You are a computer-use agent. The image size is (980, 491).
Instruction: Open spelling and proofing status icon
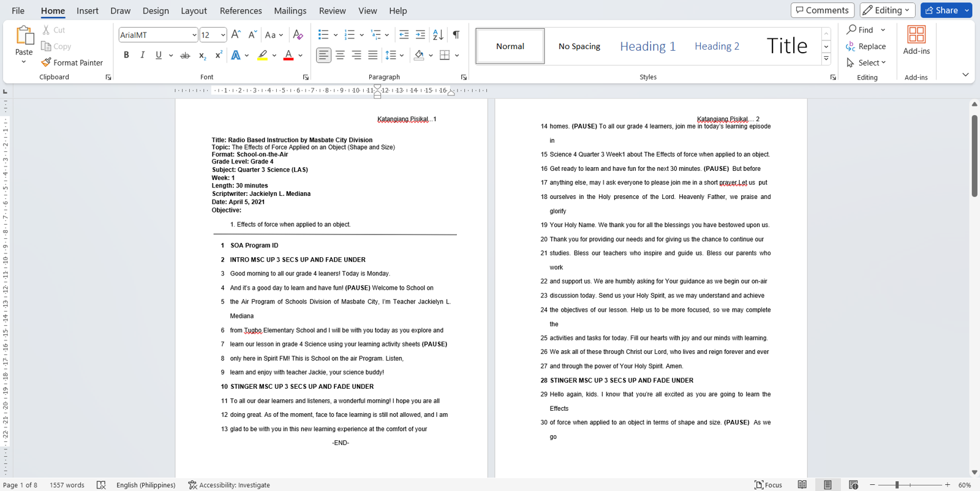[x=101, y=485]
